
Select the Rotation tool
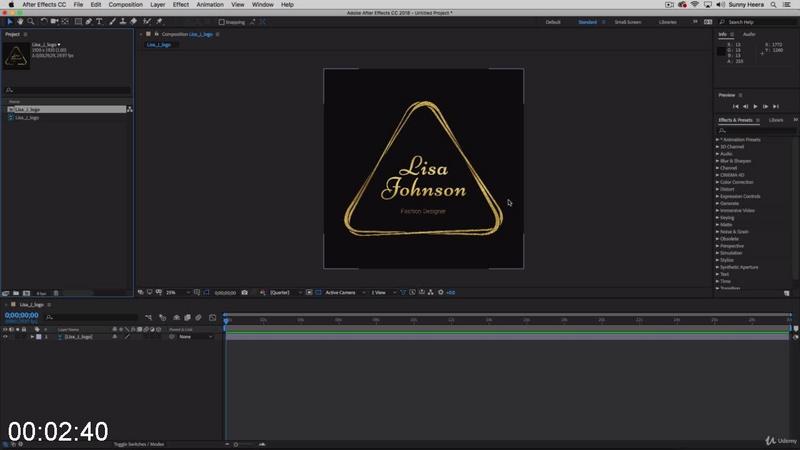click(x=44, y=21)
